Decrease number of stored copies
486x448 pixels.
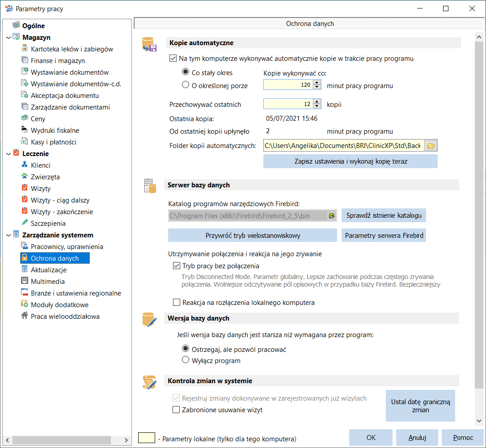pyautogui.click(x=317, y=106)
